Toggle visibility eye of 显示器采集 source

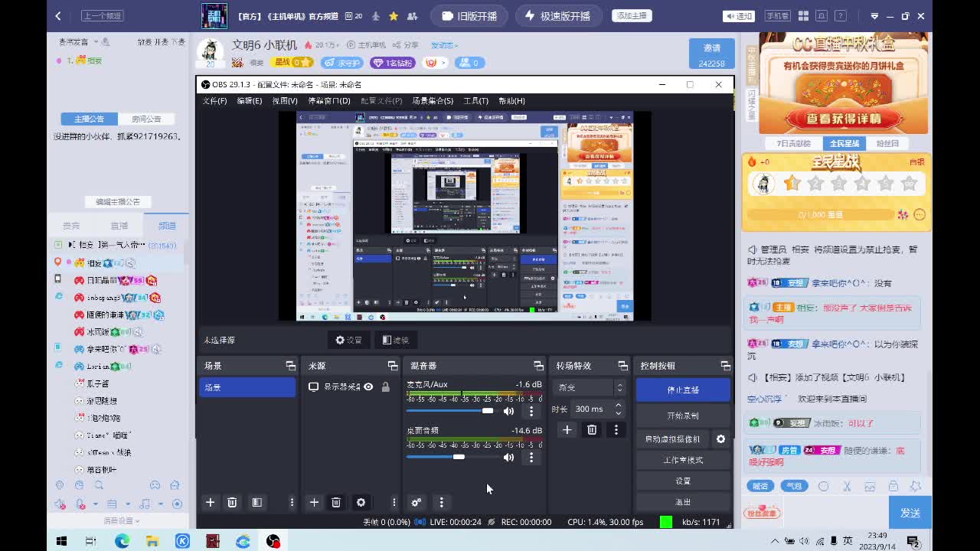[x=368, y=387]
